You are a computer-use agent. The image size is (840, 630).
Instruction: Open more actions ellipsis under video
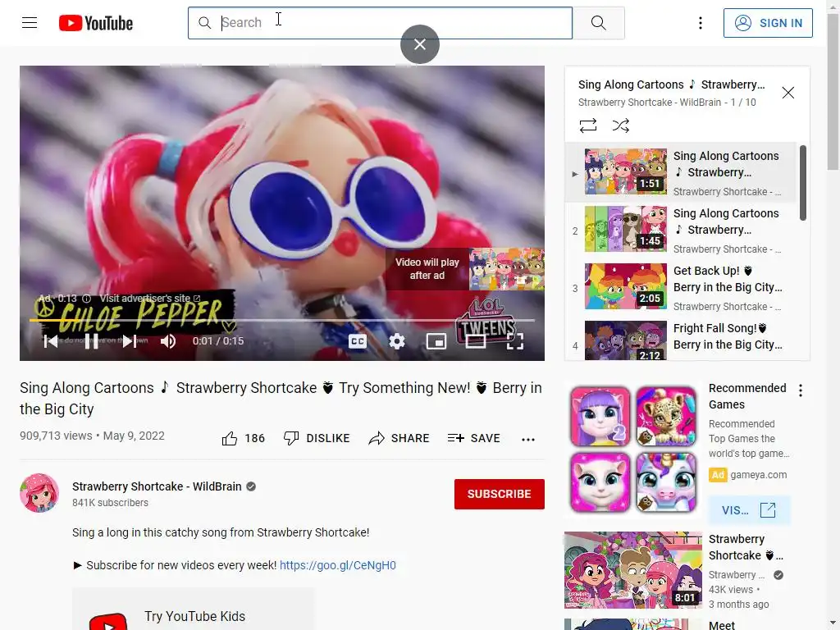point(528,440)
